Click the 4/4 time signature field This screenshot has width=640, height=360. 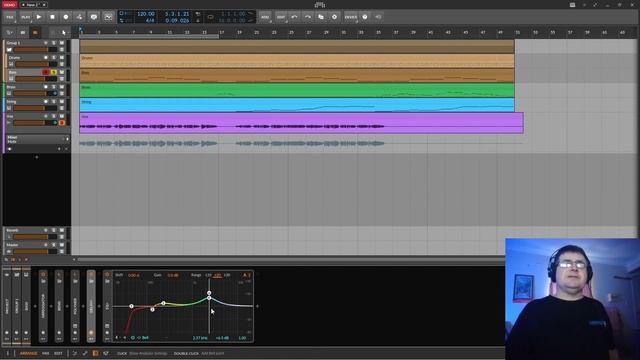point(150,20)
